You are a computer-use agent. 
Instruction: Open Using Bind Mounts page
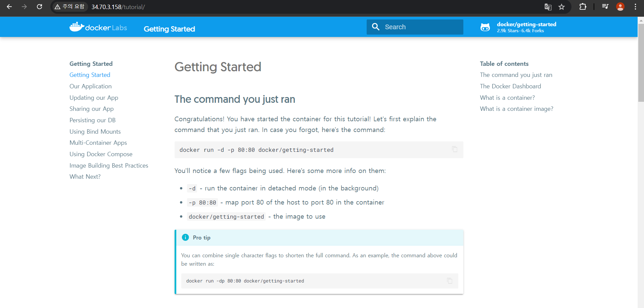(95, 132)
